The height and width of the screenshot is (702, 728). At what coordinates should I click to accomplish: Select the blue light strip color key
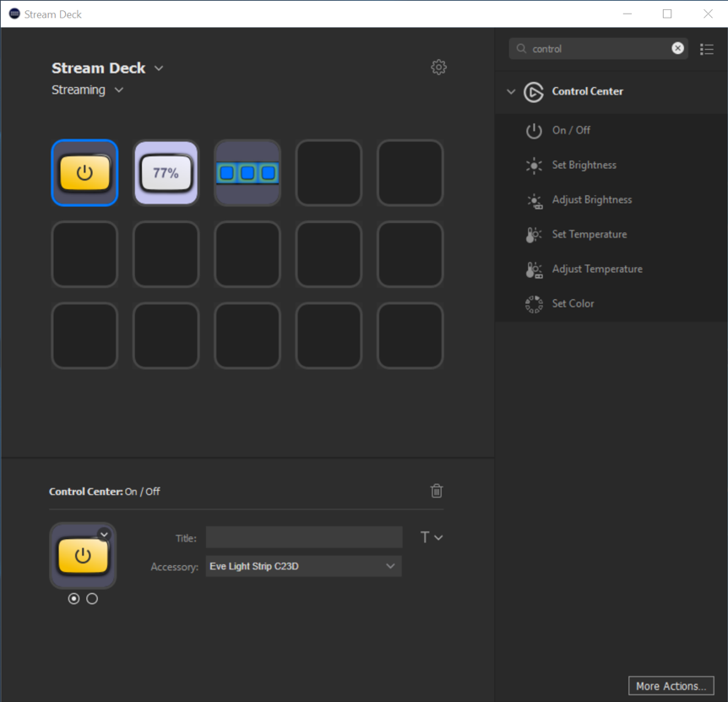(x=247, y=172)
